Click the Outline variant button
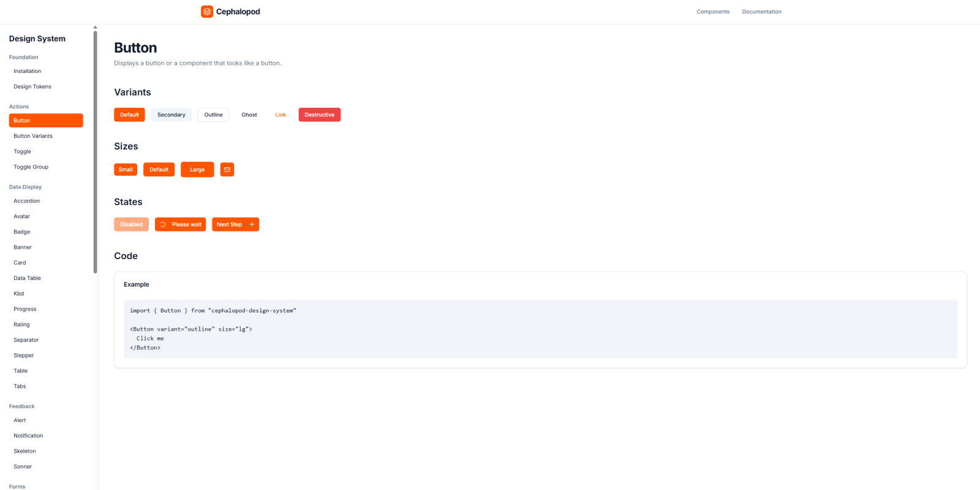Screen dimensions: 980x490 pos(214,115)
